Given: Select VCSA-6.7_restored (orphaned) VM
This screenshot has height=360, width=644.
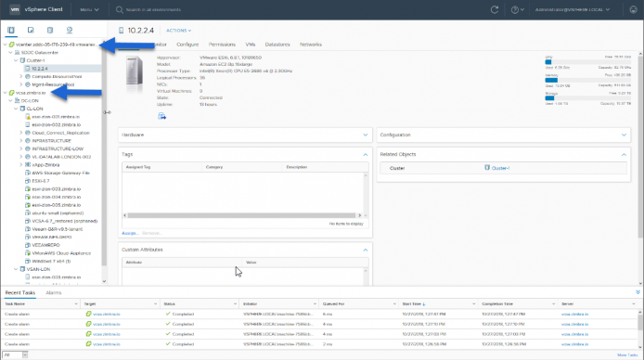Looking at the screenshot, I should pos(64,221).
